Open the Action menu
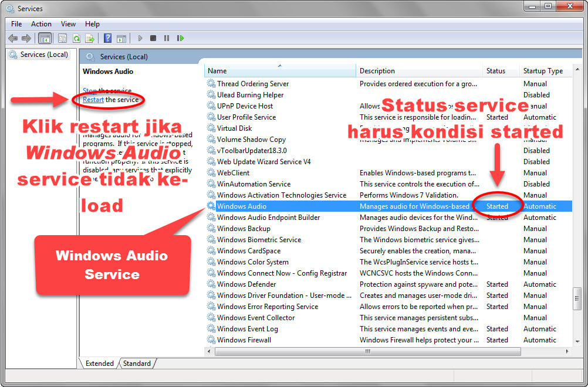Viewport: 588px width, 387px height. click(x=41, y=24)
